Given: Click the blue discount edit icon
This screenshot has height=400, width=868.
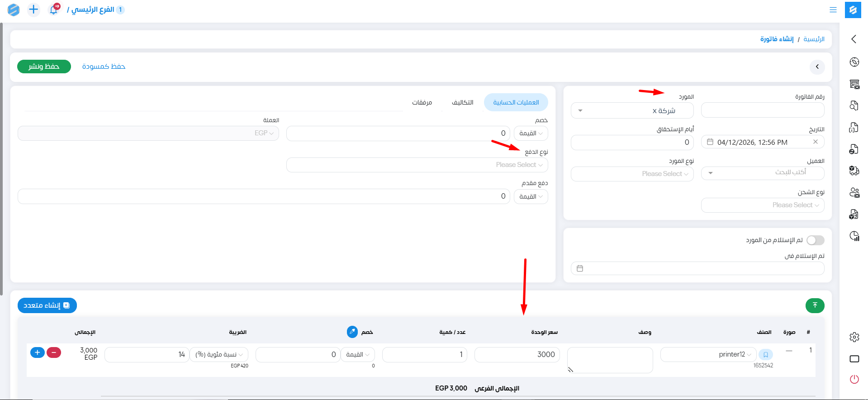Looking at the screenshot, I should tap(352, 332).
